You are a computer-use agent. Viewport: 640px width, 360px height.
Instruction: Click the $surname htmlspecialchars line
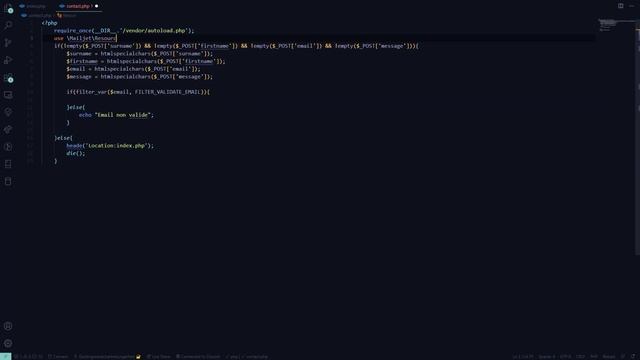point(140,54)
